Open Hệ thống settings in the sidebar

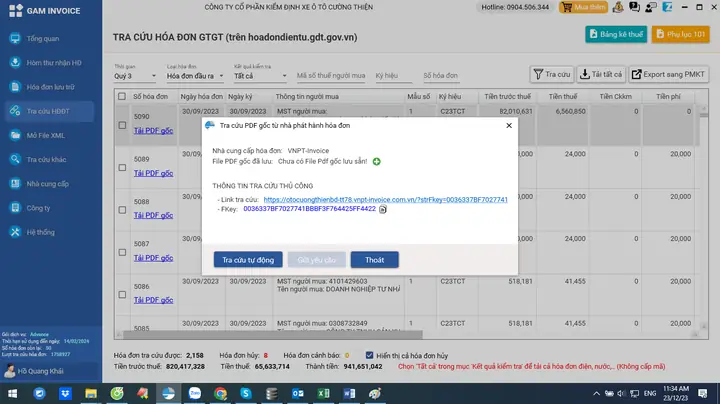coord(41,232)
